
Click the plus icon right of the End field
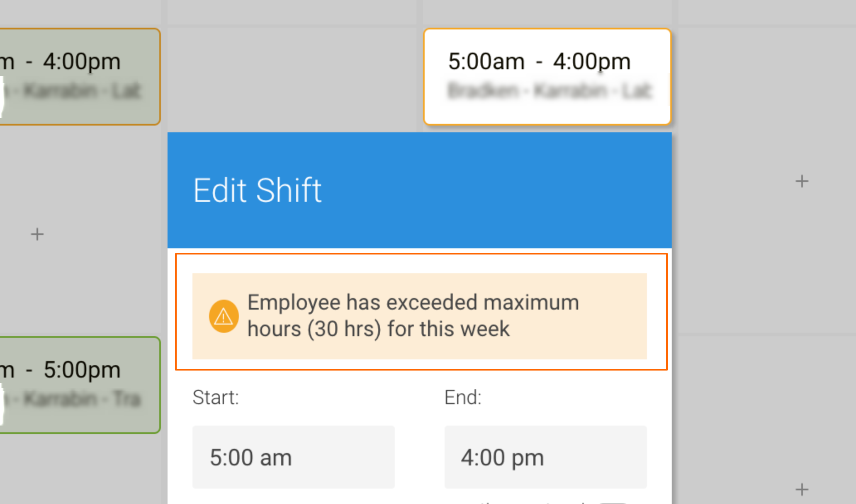[802, 489]
